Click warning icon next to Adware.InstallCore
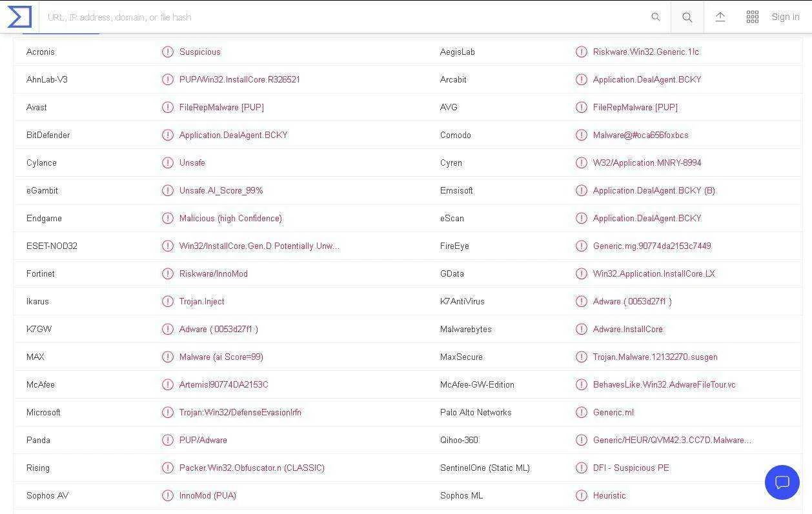 pyautogui.click(x=582, y=329)
